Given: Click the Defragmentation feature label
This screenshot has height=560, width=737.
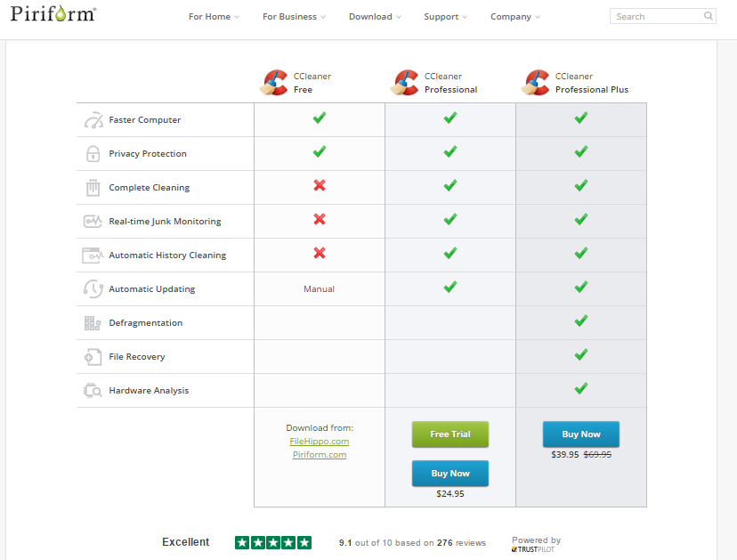Looking at the screenshot, I should [146, 323].
